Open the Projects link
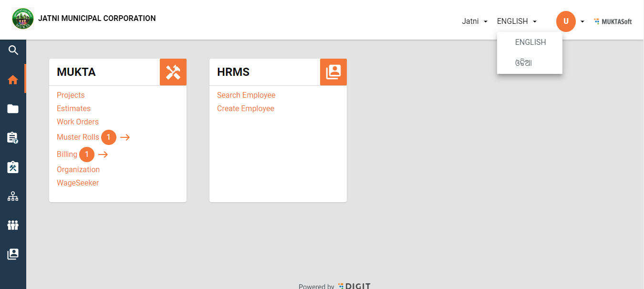Image resolution: width=644 pixels, height=289 pixels. pos(71,95)
